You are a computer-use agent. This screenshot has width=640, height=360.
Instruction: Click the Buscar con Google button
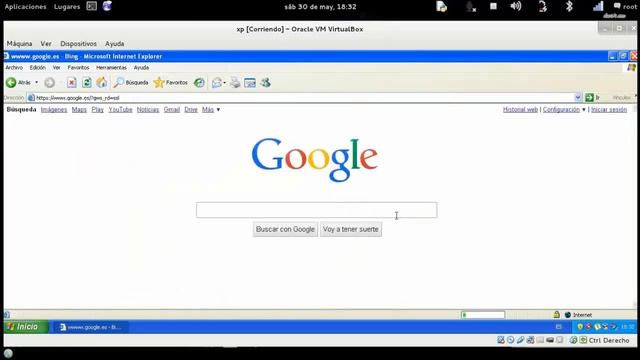(x=285, y=229)
